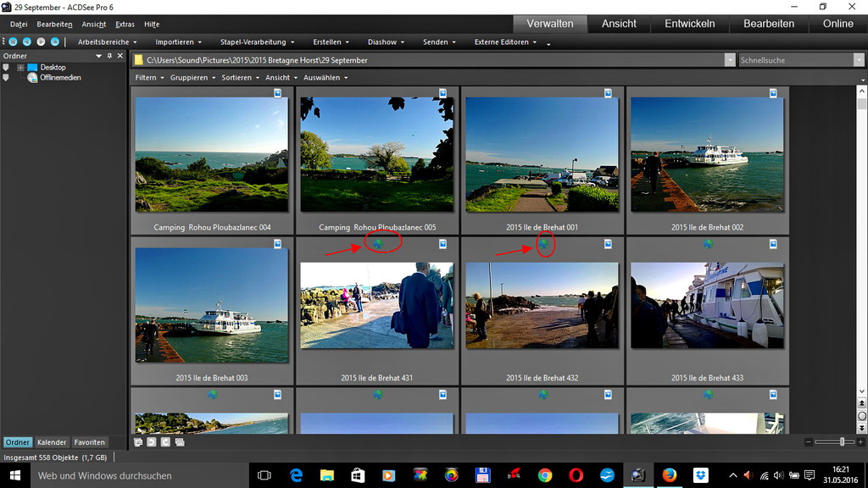The image size is (868, 488).
Task: Open the Diashow dropdown
Action: pyautogui.click(x=386, y=42)
